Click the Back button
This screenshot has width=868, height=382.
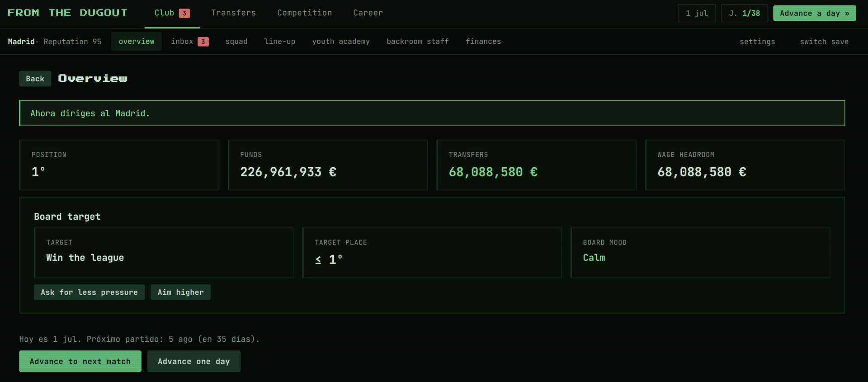35,79
